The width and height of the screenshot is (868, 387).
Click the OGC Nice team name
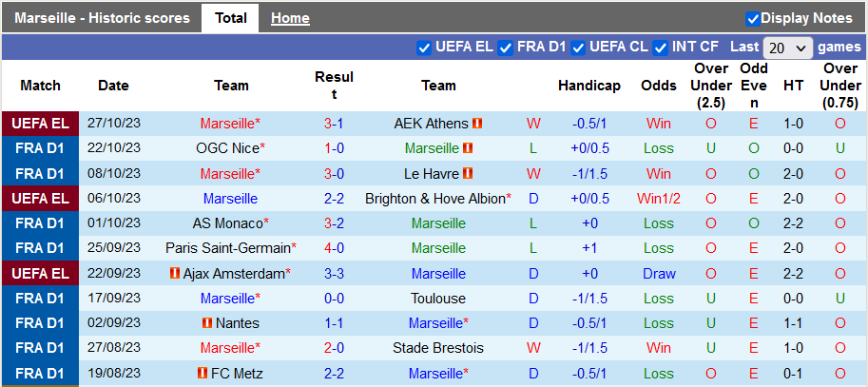click(x=226, y=148)
